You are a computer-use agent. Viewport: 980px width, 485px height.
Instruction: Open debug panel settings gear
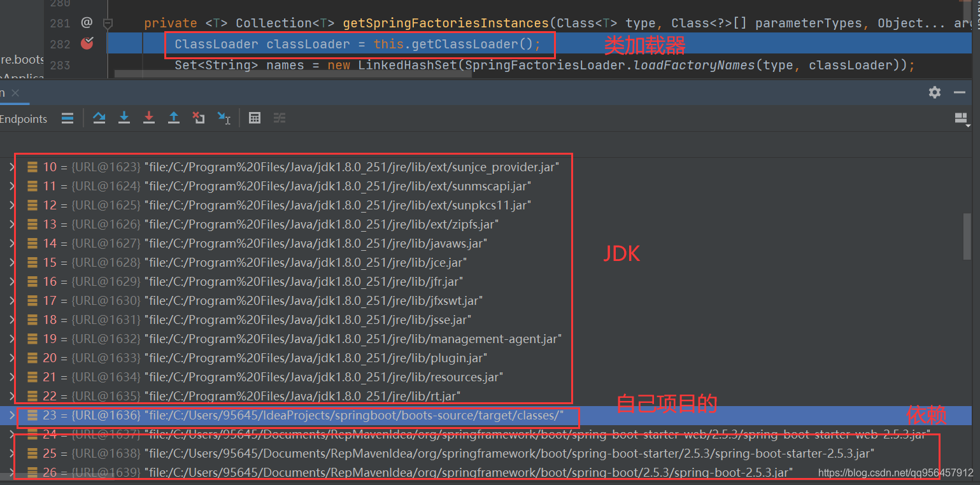tap(935, 92)
